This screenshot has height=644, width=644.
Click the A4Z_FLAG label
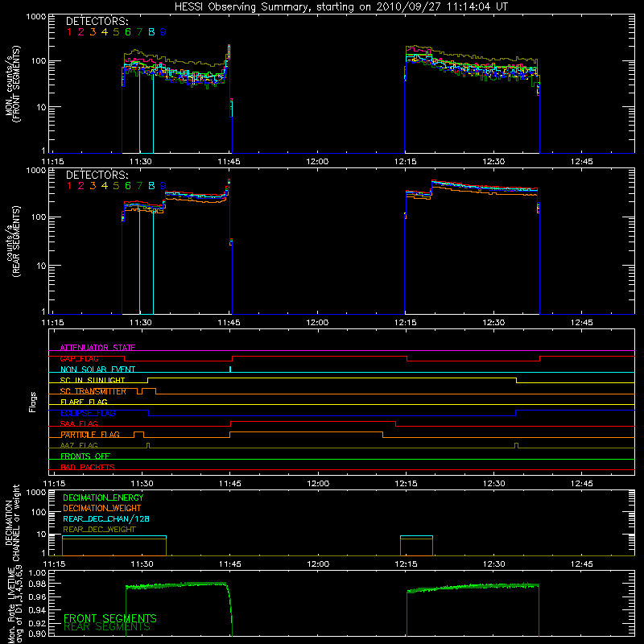79,445
